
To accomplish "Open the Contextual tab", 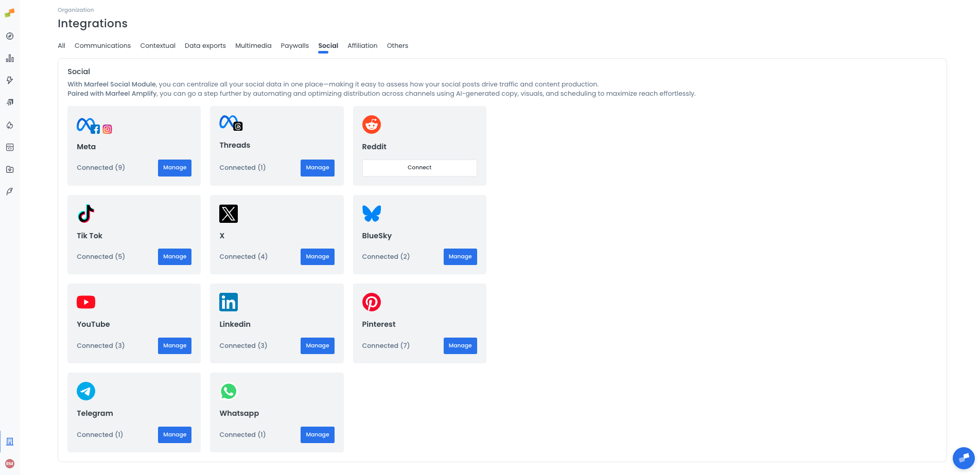I will click(x=157, y=46).
